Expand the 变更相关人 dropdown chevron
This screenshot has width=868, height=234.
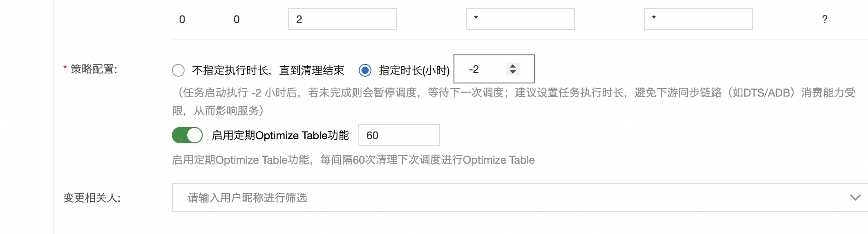coord(855,198)
